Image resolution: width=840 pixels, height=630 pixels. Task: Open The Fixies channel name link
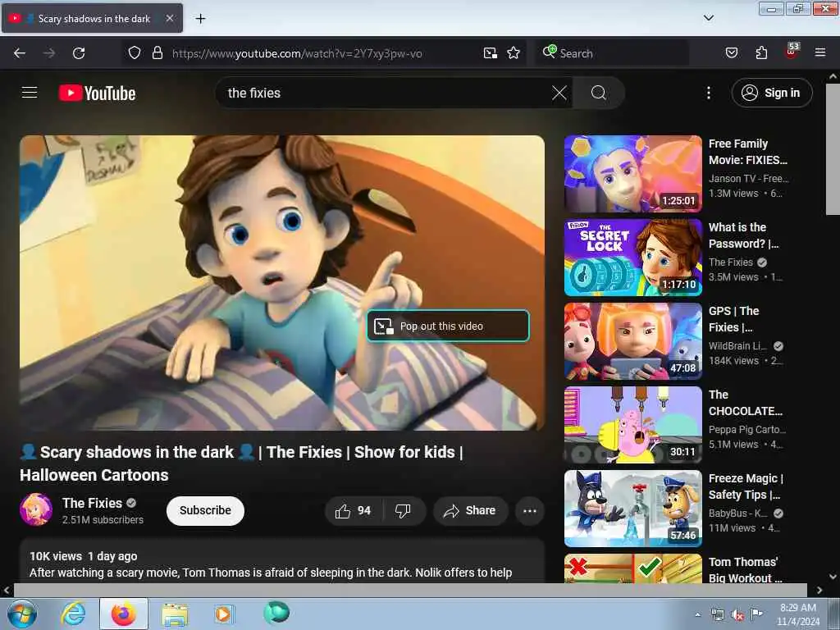point(92,503)
